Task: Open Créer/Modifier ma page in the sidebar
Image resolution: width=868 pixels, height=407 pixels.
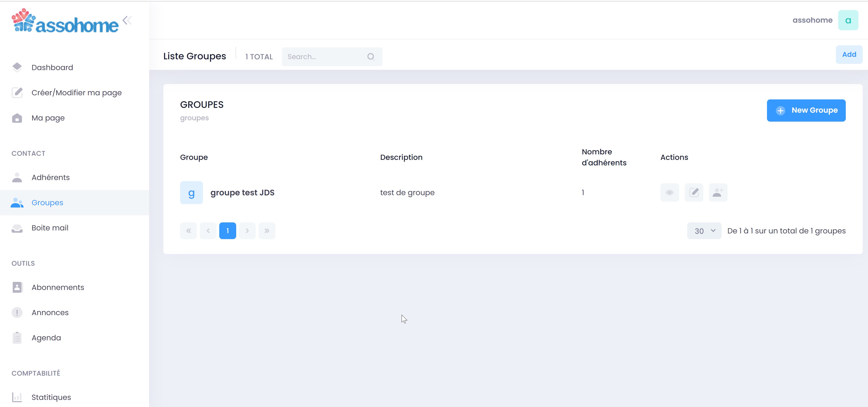Action: (x=77, y=93)
